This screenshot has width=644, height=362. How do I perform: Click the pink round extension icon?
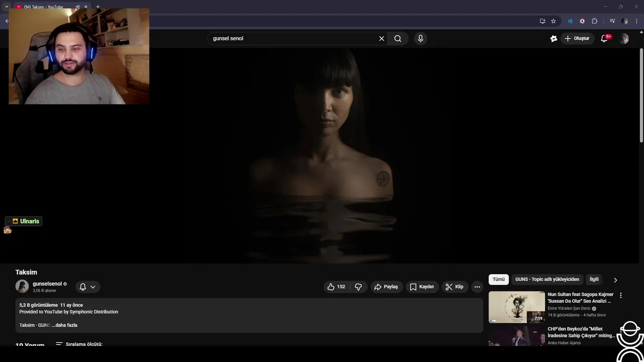(x=582, y=21)
